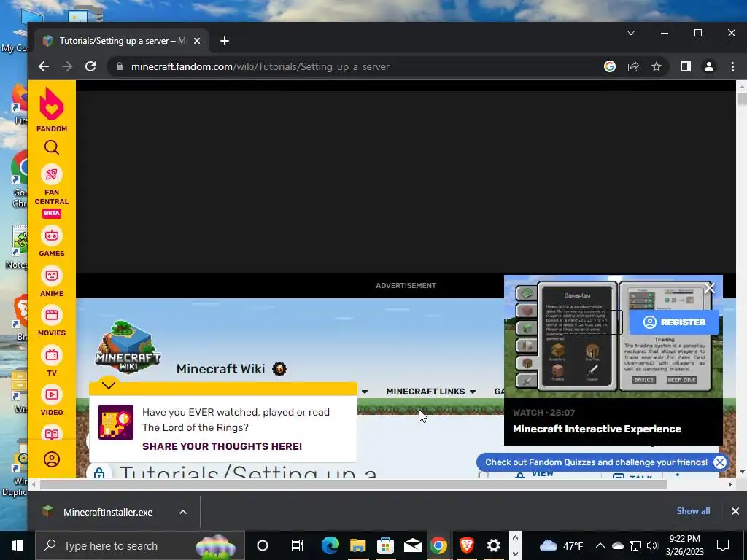Open Fan Central rocket icon
Image resolution: width=747 pixels, height=560 pixels.
tap(52, 175)
